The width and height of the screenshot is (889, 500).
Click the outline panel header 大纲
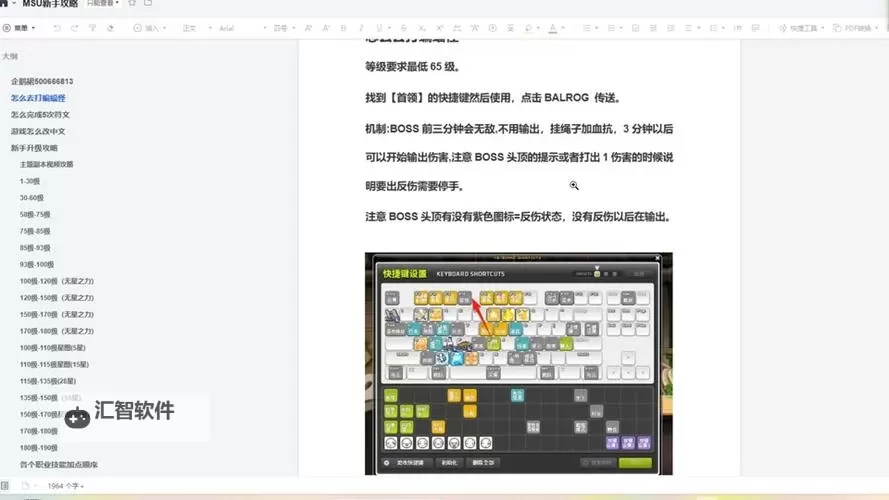tap(10, 56)
